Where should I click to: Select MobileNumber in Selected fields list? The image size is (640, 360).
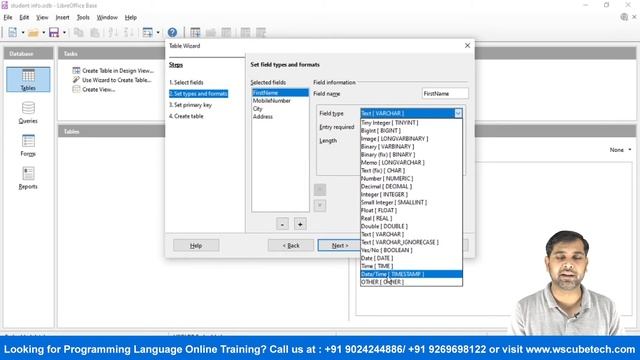pos(280,100)
